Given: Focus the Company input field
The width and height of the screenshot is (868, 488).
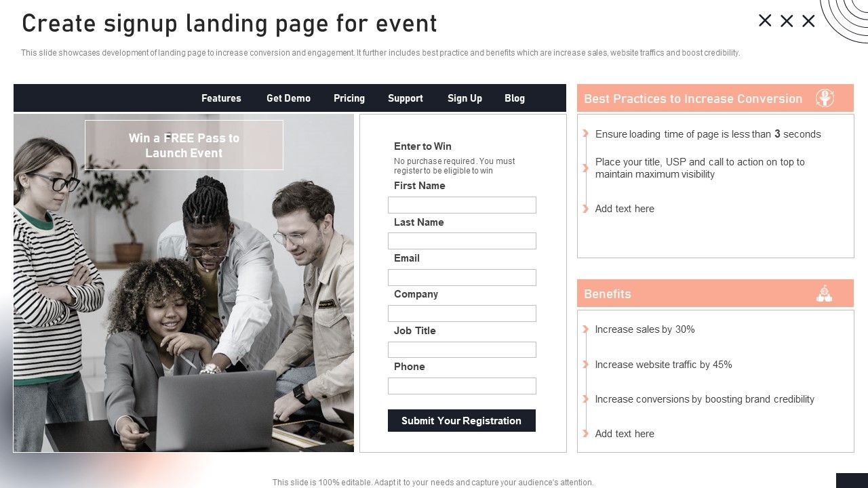Looking at the screenshot, I should click(462, 313).
